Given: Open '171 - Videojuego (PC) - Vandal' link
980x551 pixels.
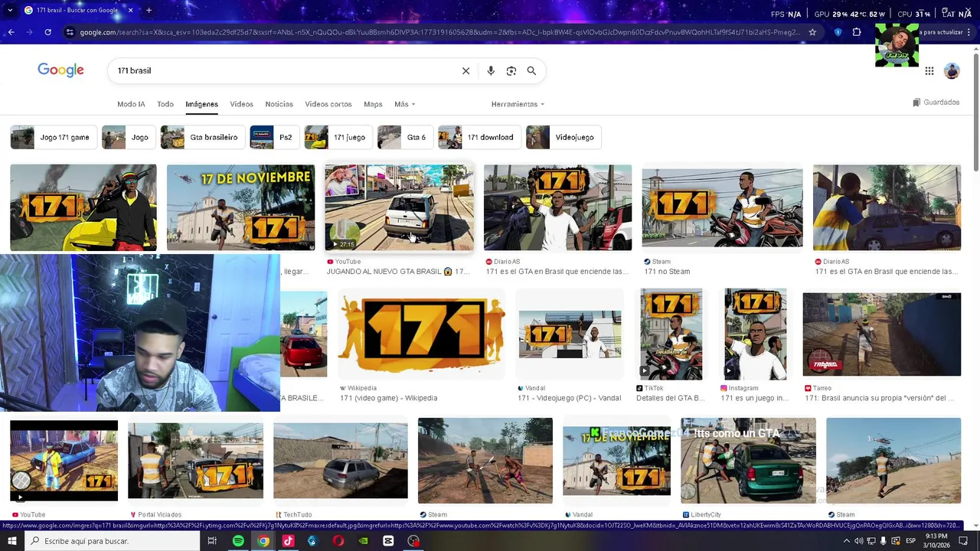Looking at the screenshot, I should click(x=569, y=398).
